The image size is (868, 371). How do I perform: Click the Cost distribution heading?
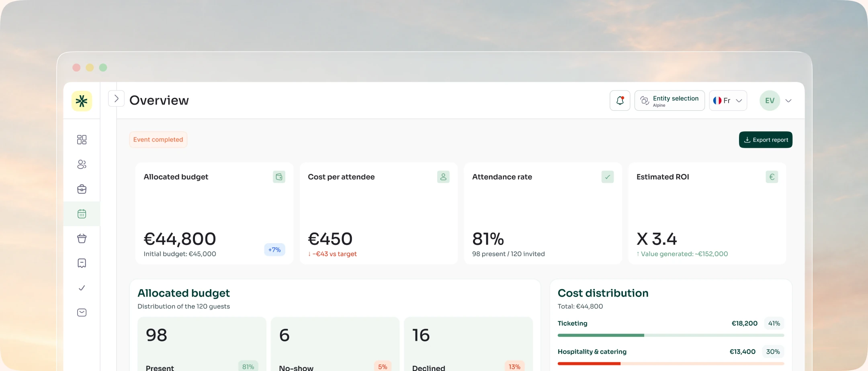pyautogui.click(x=603, y=293)
